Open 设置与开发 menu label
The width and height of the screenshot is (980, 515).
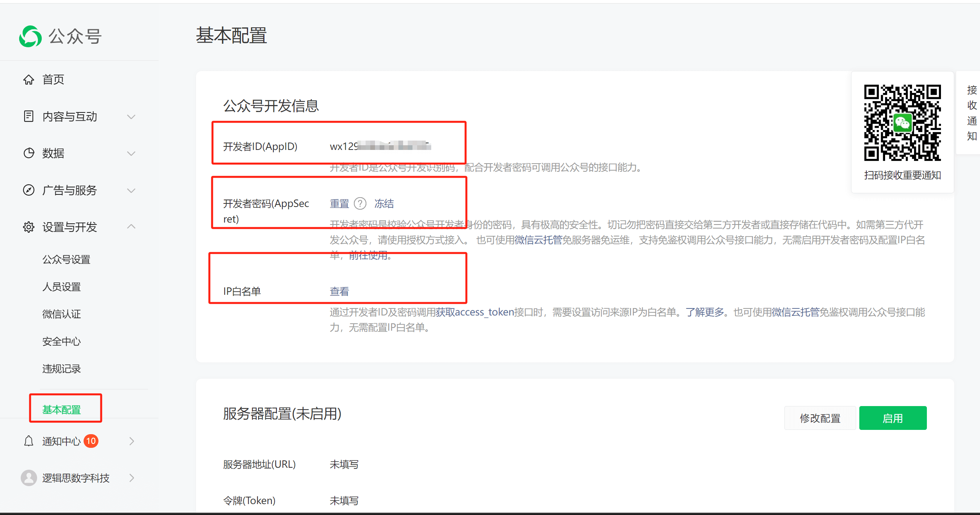click(70, 227)
